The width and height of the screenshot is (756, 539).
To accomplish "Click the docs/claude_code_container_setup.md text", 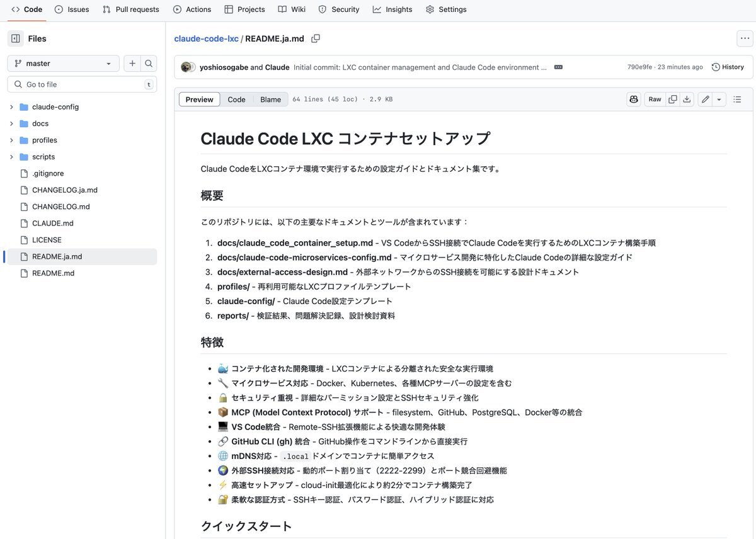I will (295, 243).
